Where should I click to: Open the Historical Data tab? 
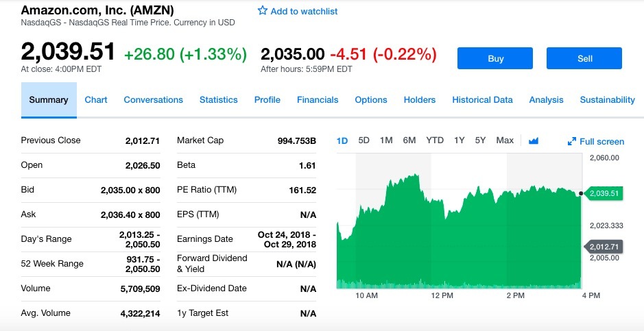482,100
